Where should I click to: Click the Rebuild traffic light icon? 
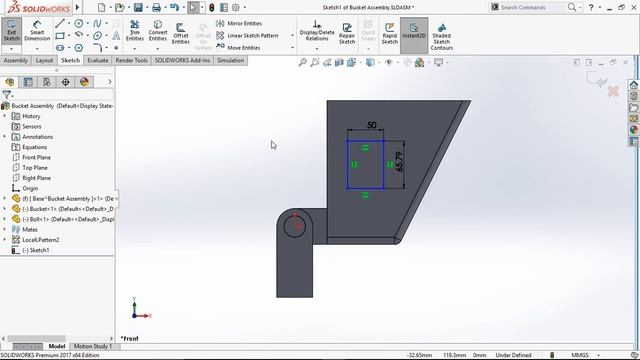tap(211, 7)
